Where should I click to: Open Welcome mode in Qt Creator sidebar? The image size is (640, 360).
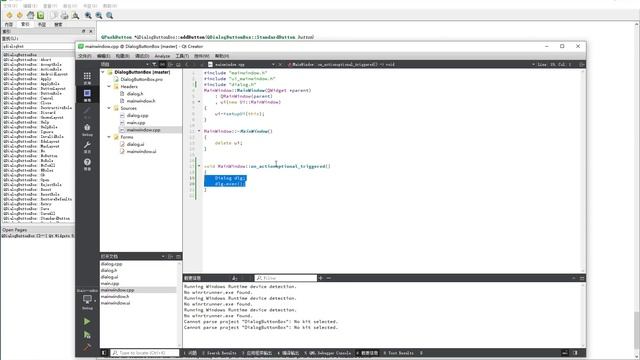pyautogui.click(x=87, y=78)
